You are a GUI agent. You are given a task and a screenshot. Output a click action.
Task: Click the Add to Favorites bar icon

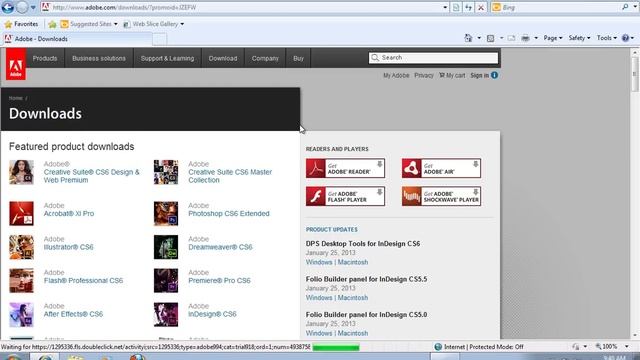tap(52, 24)
